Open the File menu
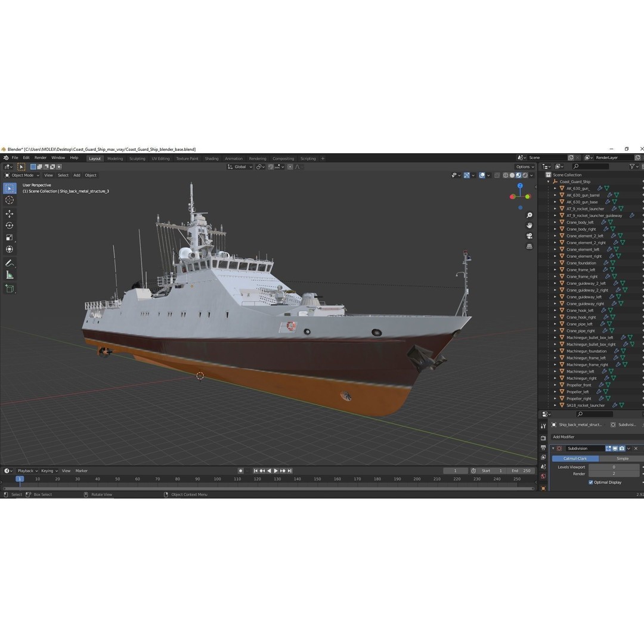The image size is (644, 644). (15, 157)
